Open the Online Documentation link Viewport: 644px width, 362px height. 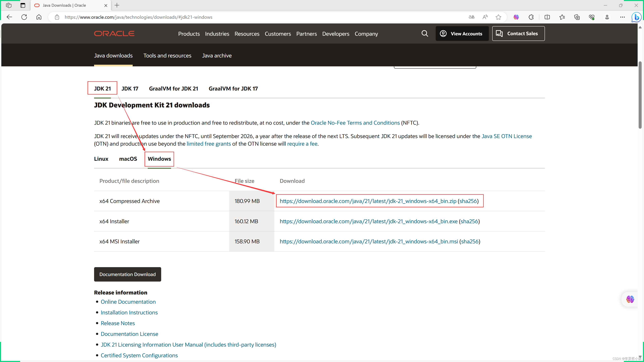point(128,302)
